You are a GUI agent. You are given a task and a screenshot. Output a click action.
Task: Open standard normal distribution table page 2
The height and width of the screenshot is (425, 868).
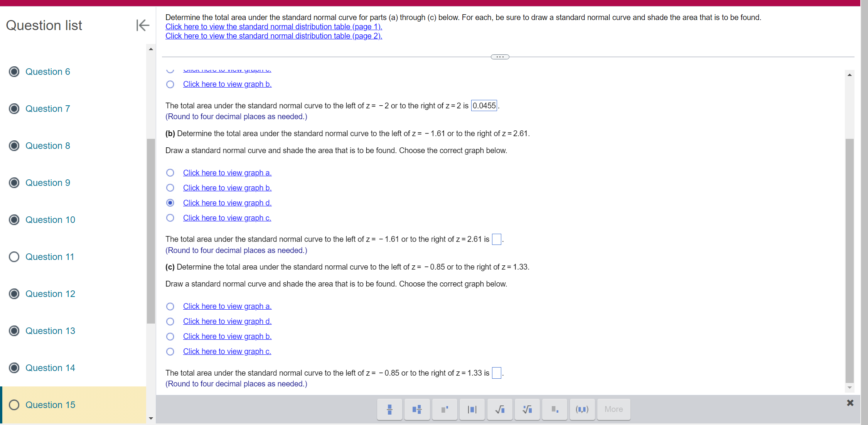pyautogui.click(x=273, y=36)
